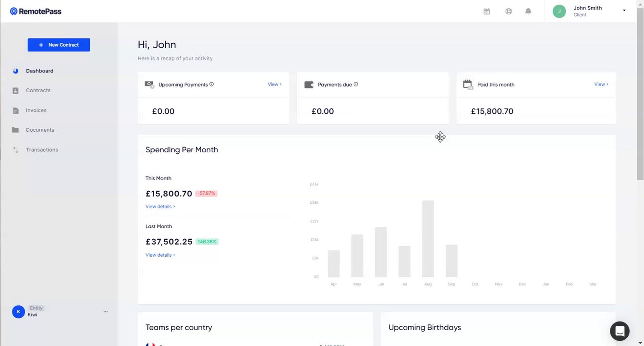View details for This Month spending
The height and width of the screenshot is (346, 644).
160,207
